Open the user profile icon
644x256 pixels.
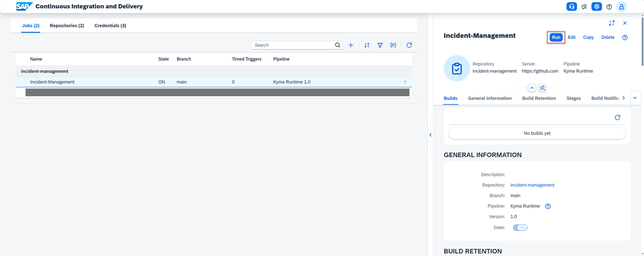[622, 7]
